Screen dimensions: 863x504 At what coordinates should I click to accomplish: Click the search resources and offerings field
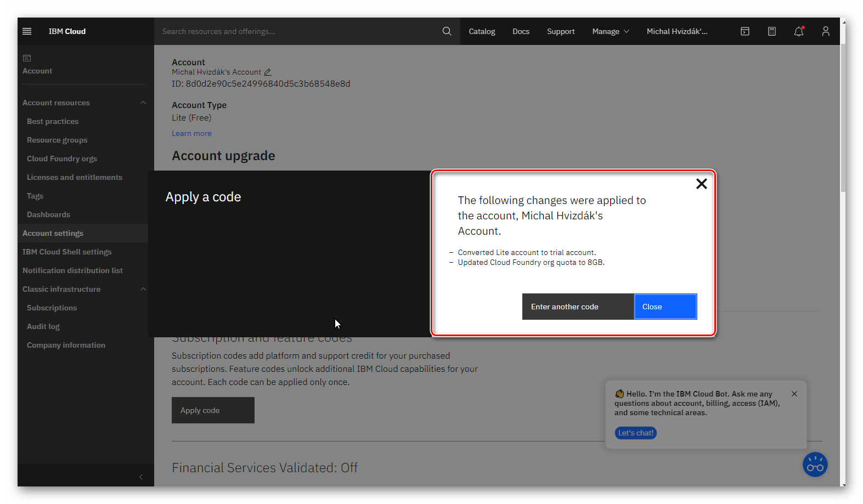(x=296, y=31)
